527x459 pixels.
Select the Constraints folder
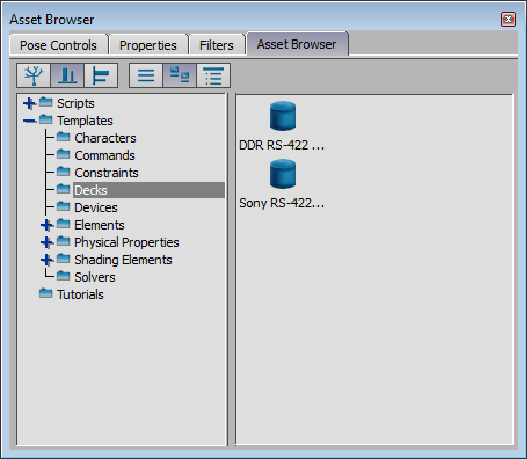106,172
